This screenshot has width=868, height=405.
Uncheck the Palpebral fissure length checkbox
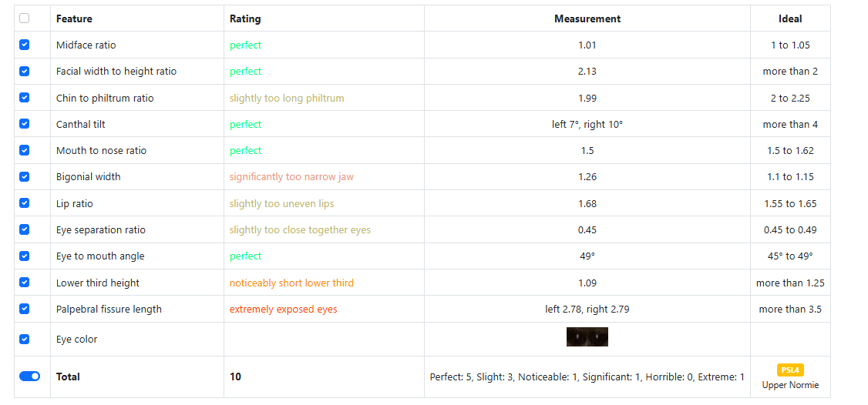24,309
